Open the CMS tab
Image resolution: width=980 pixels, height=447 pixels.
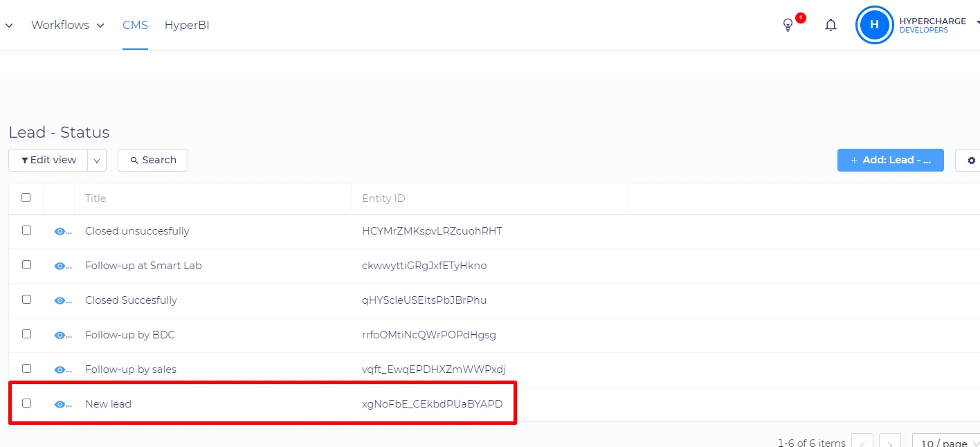click(135, 25)
